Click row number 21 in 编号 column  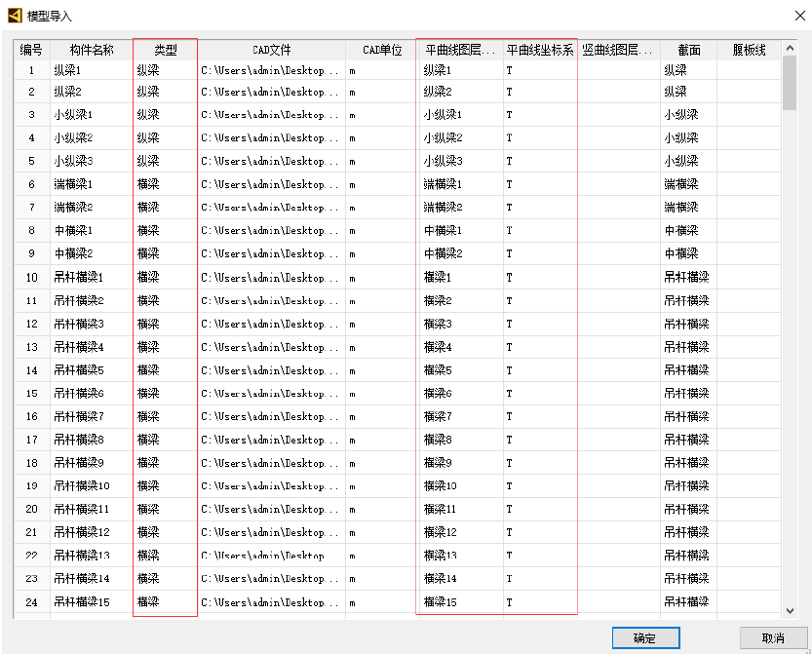[x=31, y=532]
